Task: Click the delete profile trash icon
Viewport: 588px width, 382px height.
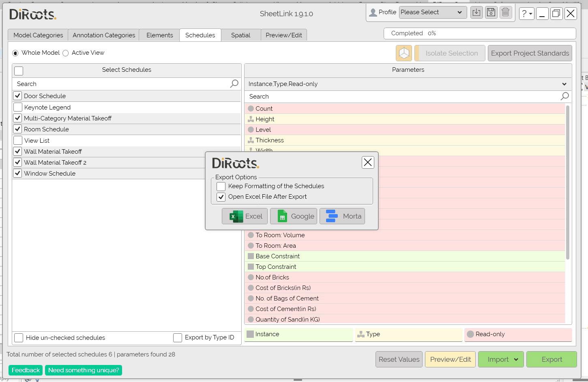Action: click(x=506, y=13)
